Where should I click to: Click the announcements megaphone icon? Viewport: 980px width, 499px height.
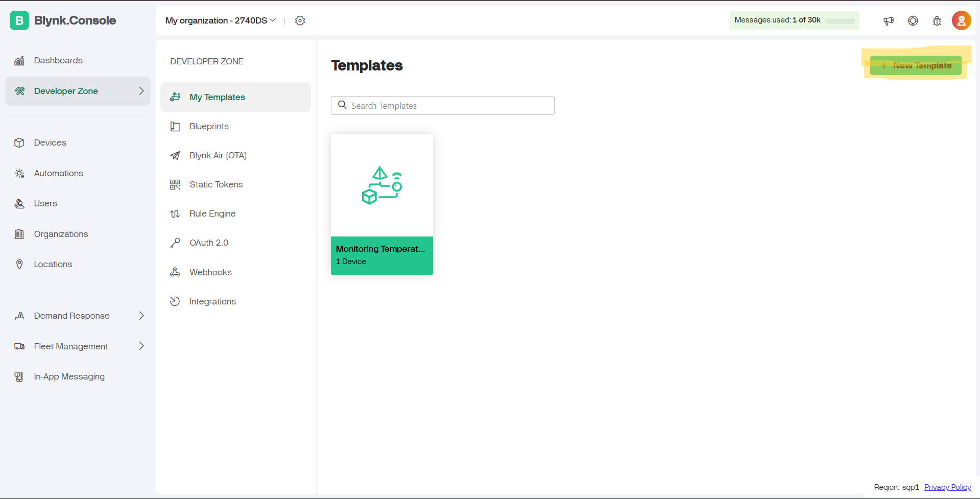[x=889, y=20]
